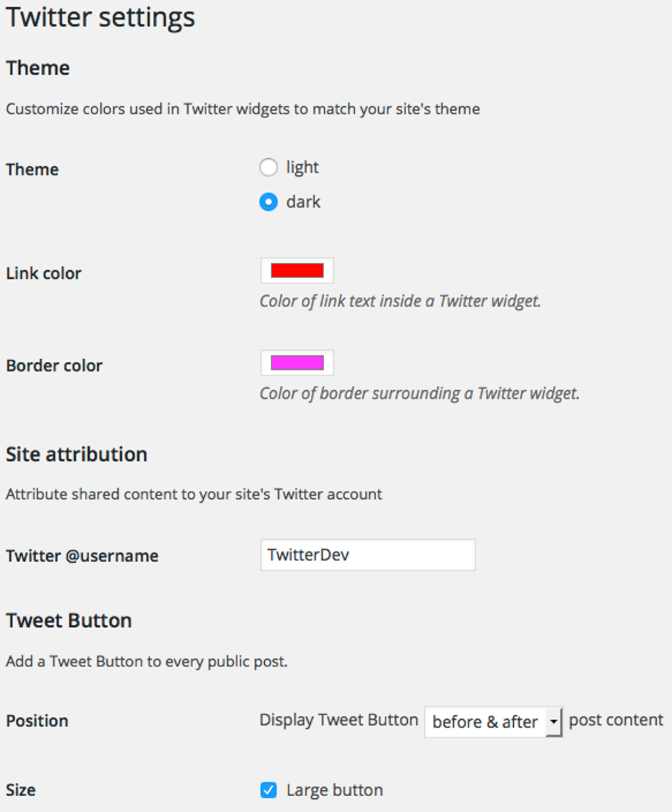Click the 'Large button' label text
This screenshot has width=672, height=812.
point(334,790)
